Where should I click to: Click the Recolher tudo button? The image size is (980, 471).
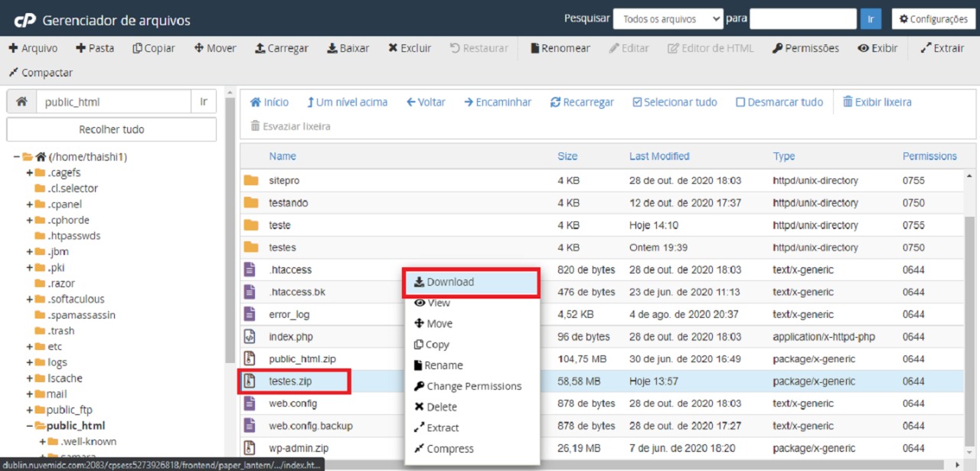point(111,129)
